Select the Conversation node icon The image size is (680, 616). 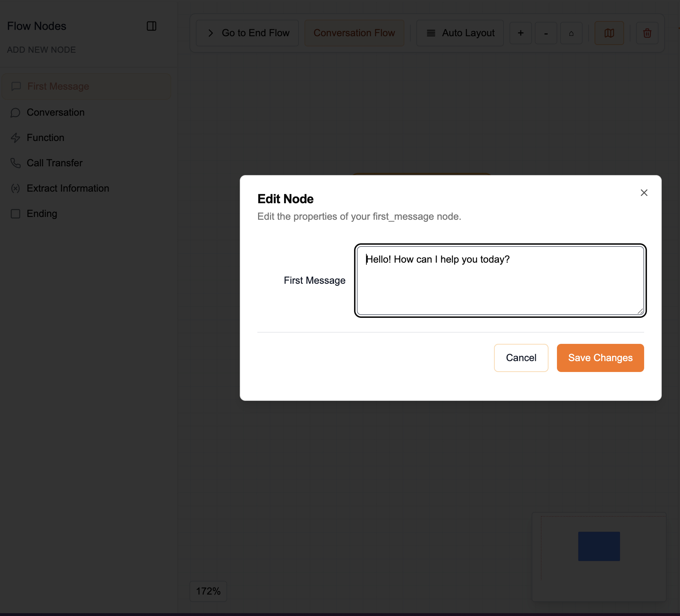tap(16, 113)
